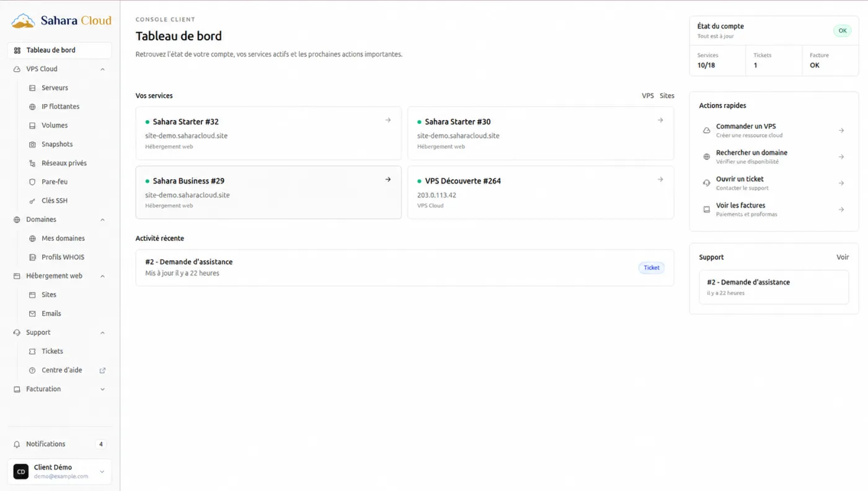Click Commander un VPS quick action
Image resolution: width=868 pixels, height=491 pixels.
[774, 130]
